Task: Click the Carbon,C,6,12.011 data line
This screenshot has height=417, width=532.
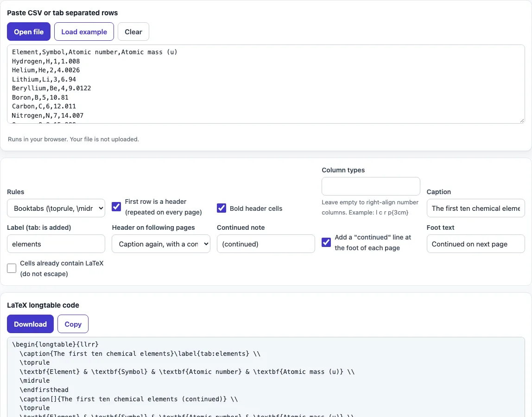Action: point(44,106)
